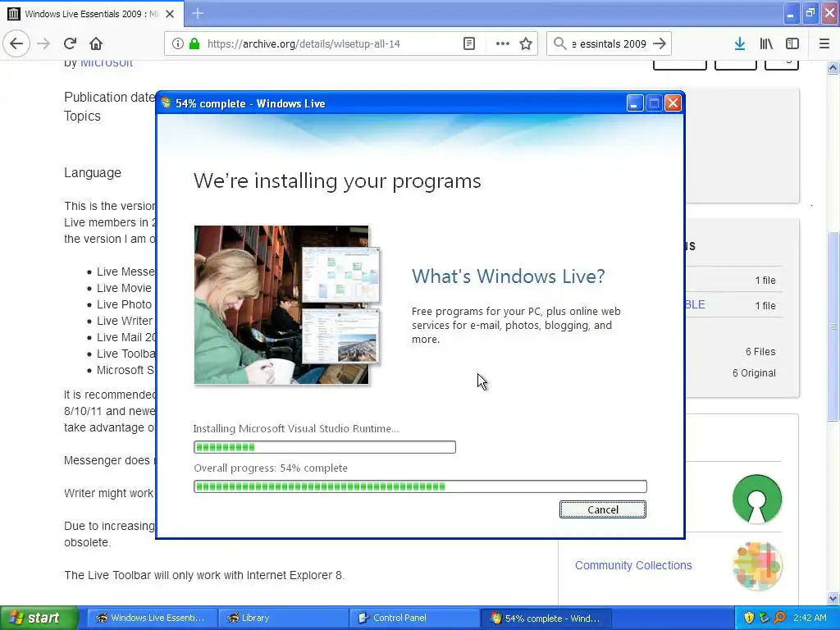
Task: Toggle reader view icon in address bar
Action: pyautogui.click(x=468, y=43)
